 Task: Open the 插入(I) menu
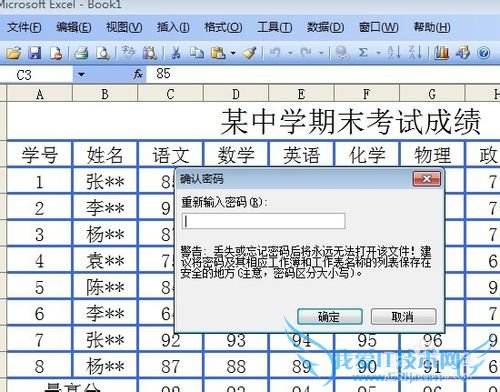(173, 27)
